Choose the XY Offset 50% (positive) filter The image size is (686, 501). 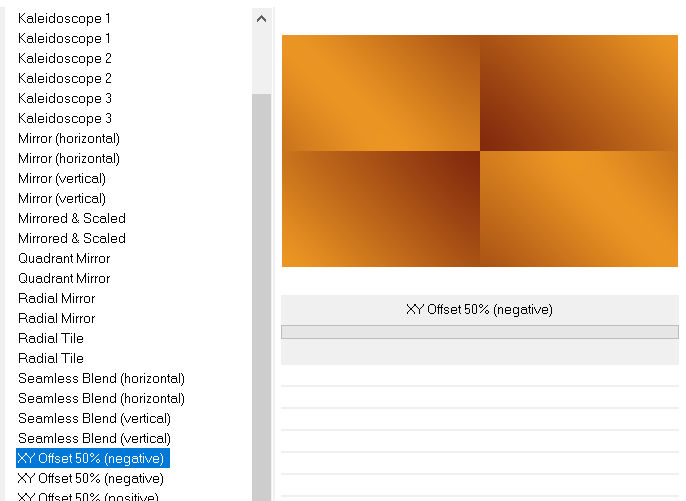coord(88,496)
